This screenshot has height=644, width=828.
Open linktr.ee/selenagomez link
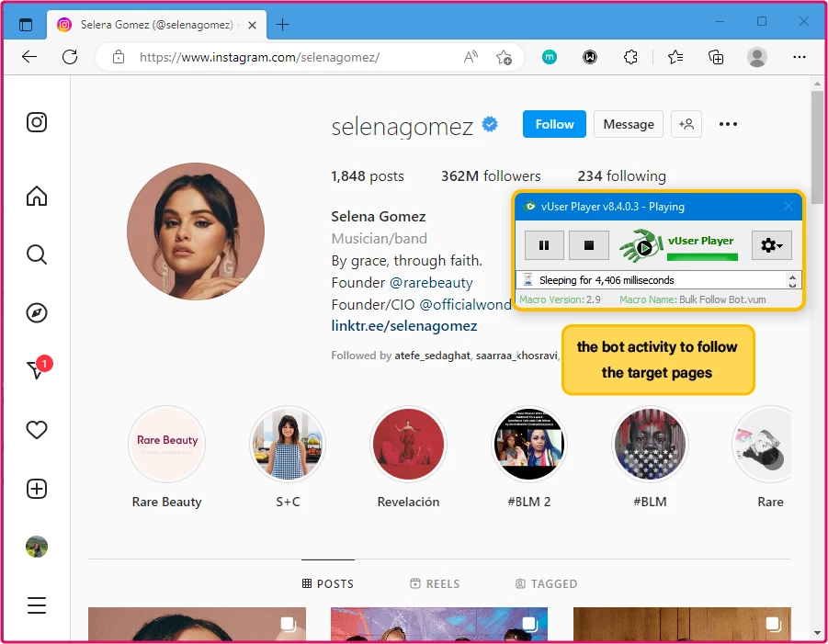pos(404,326)
